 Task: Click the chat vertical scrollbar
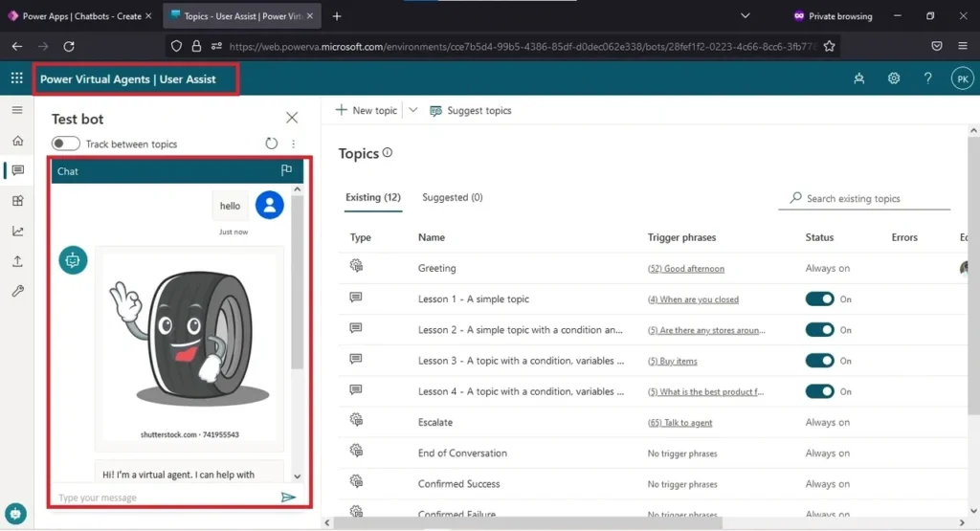tap(298, 281)
